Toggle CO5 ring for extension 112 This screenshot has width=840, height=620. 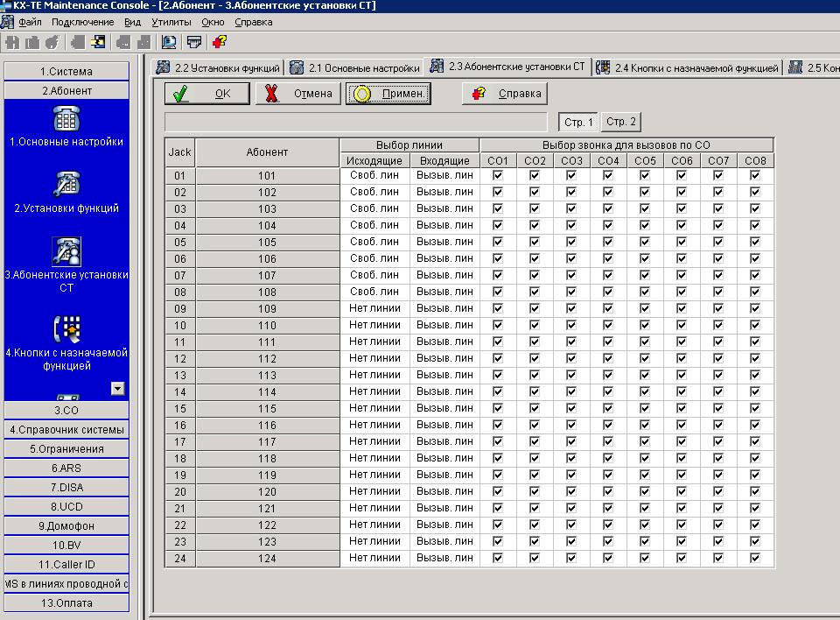[645, 358]
